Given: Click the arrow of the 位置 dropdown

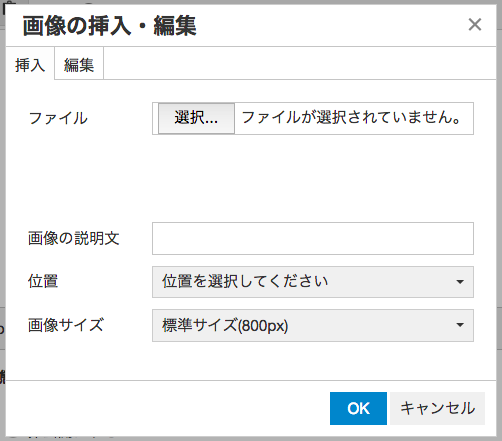Looking at the screenshot, I should tap(460, 282).
